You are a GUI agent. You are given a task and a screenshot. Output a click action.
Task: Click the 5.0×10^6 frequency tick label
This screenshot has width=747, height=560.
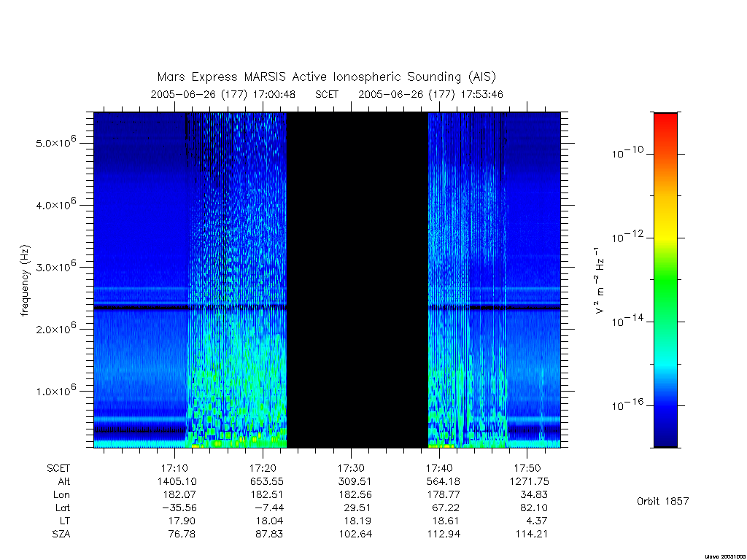click(55, 142)
